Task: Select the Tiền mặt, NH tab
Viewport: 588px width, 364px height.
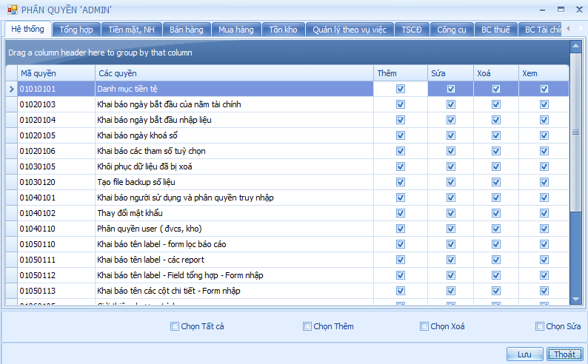Action: click(132, 30)
